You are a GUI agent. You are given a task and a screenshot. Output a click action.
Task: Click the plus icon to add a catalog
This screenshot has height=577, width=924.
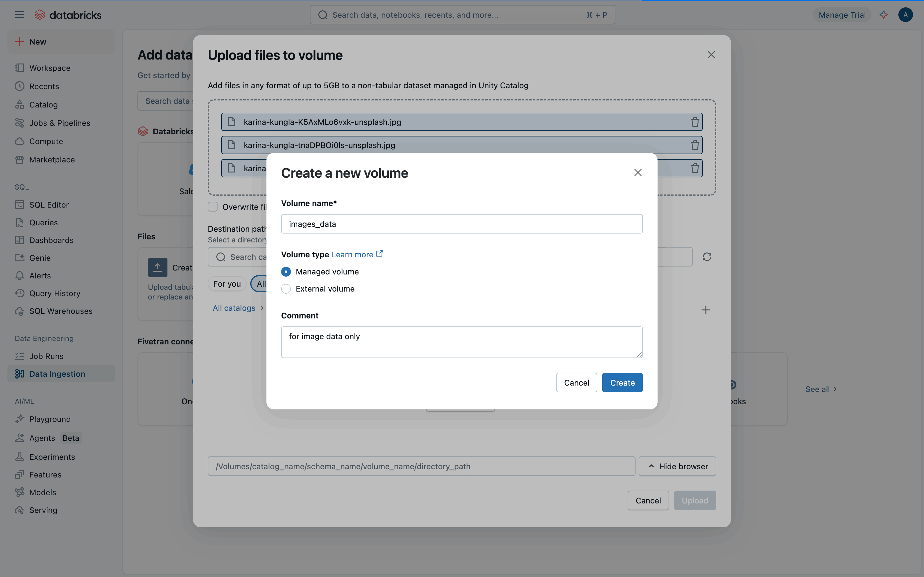pos(705,310)
